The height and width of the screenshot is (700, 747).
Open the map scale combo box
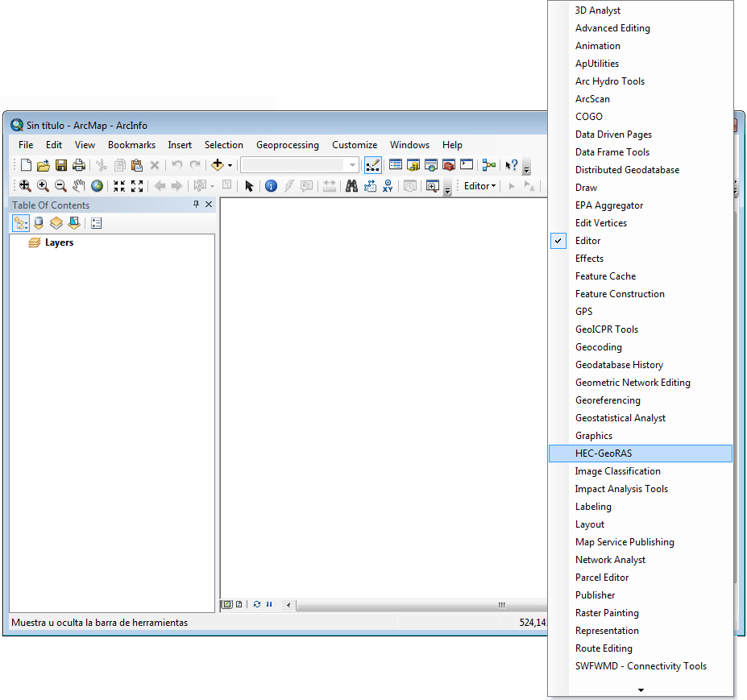click(300, 165)
